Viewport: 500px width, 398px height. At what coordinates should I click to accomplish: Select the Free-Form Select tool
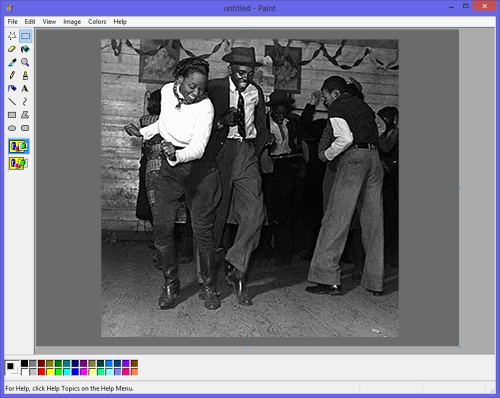click(x=12, y=36)
